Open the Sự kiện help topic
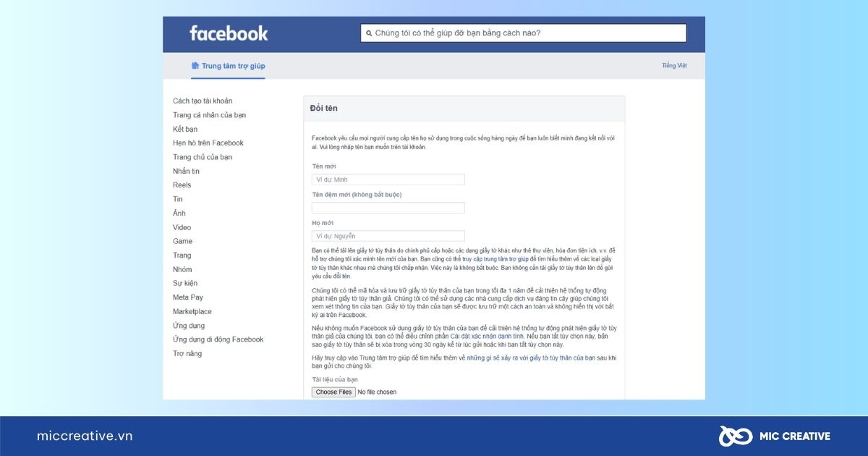 click(185, 283)
